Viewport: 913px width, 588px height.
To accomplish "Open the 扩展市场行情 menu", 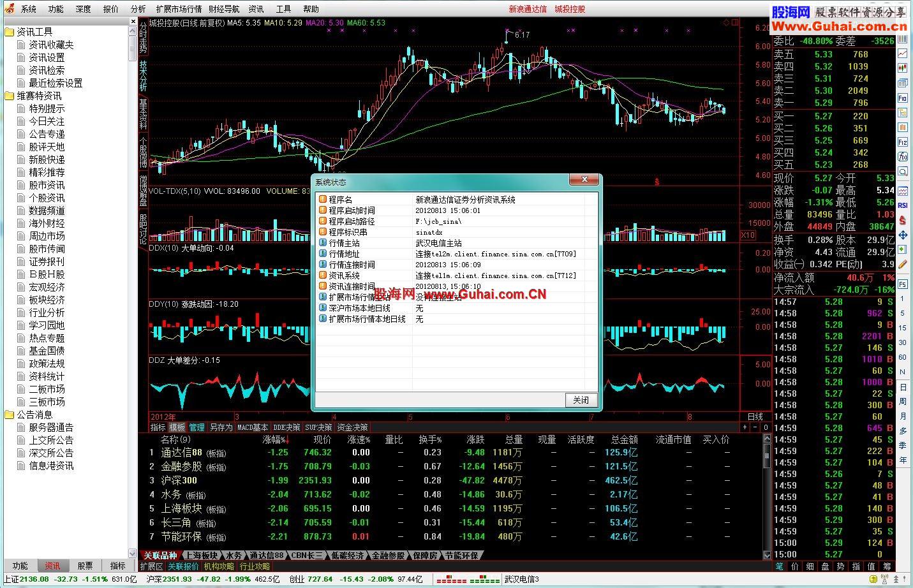I will (x=179, y=9).
